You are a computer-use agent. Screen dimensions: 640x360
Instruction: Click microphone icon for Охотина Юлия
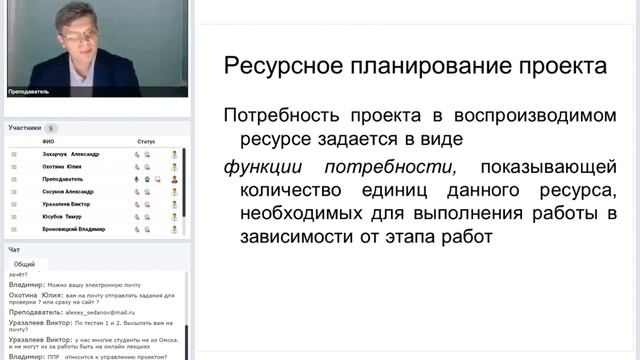137,167
